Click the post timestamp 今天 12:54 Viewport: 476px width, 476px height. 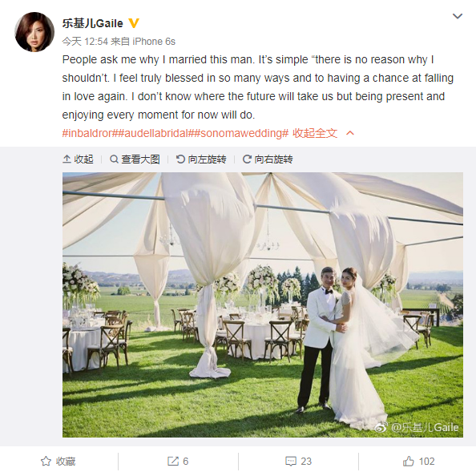[x=85, y=42]
